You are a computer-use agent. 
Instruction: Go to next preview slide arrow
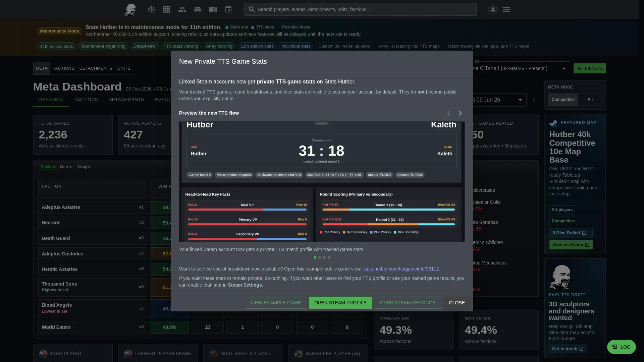(460, 113)
